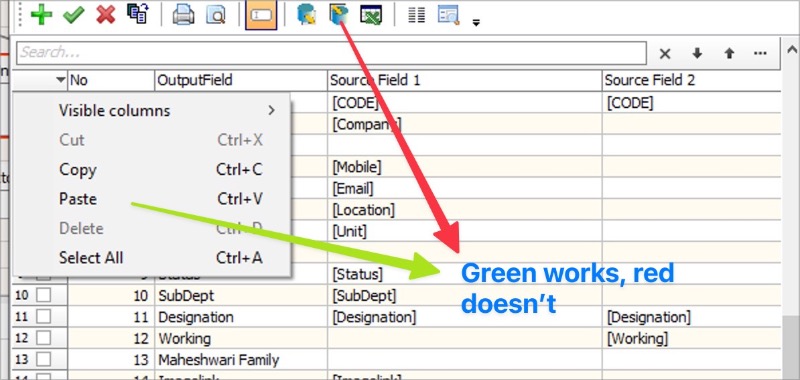Click the green plus add icon

(x=41, y=14)
